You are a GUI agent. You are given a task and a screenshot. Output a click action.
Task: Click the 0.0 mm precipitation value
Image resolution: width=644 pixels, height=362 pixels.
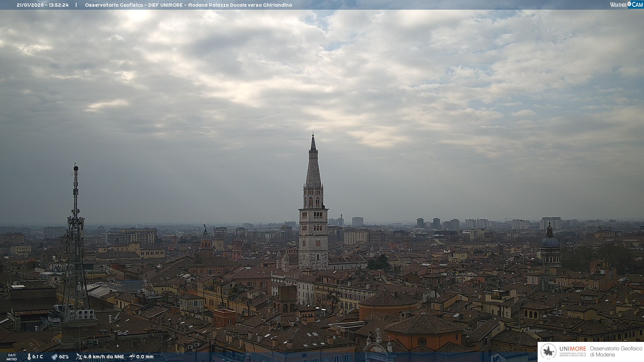[x=145, y=357]
